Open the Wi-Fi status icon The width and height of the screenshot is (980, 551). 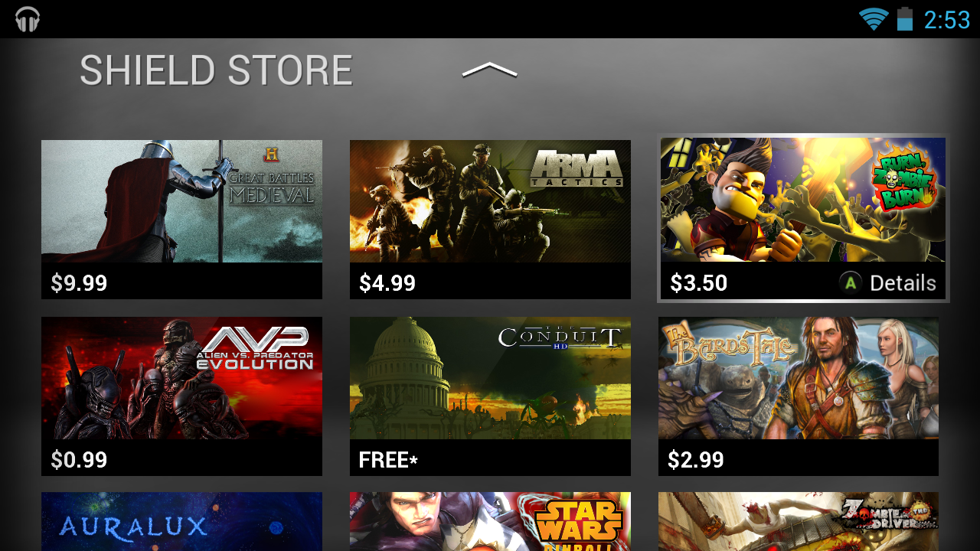873,19
